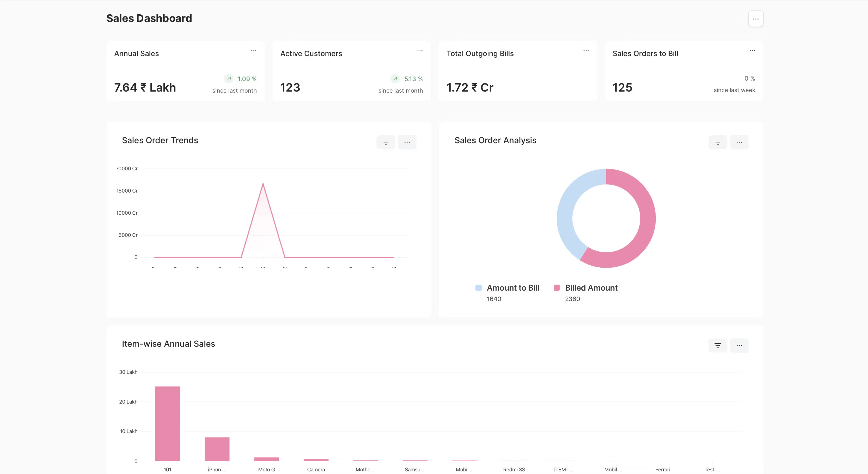Open the Sales Order Analysis ellipsis dropdown

pyautogui.click(x=739, y=142)
